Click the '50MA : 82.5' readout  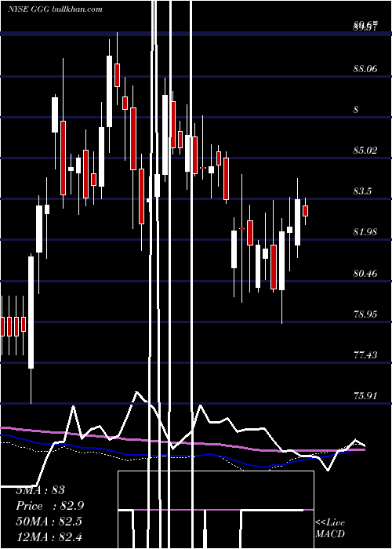click(x=49, y=522)
